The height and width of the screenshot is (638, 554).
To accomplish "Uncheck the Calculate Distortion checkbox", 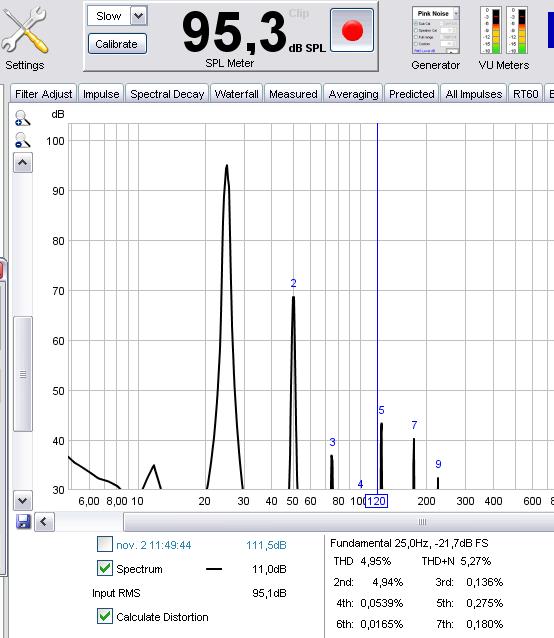I will click(105, 616).
